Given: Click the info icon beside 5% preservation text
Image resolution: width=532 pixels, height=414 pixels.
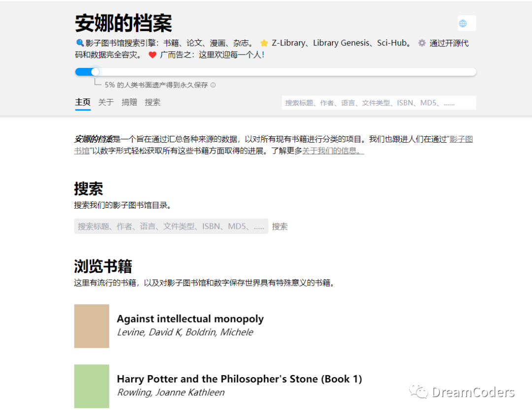Looking at the screenshot, I should 213,85.
